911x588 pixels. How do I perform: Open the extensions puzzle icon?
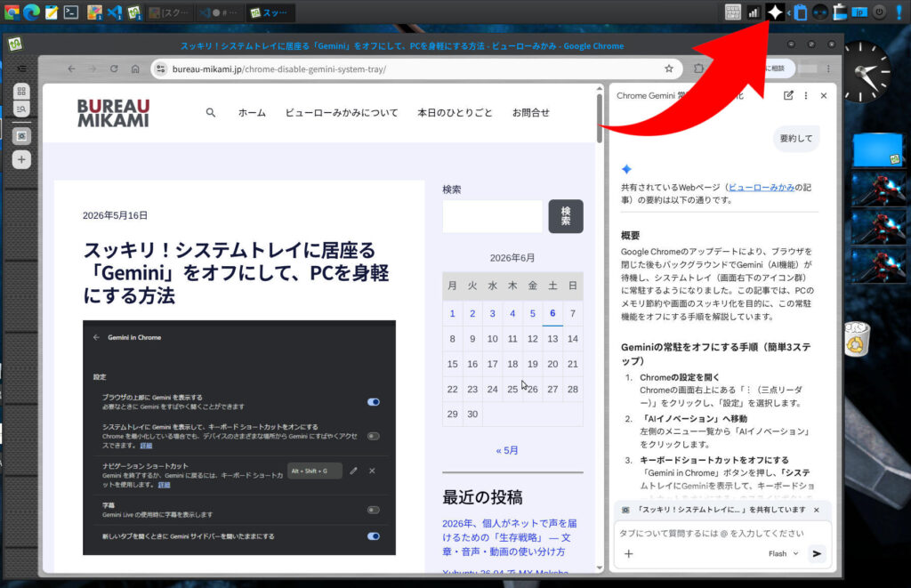[698, 68]
